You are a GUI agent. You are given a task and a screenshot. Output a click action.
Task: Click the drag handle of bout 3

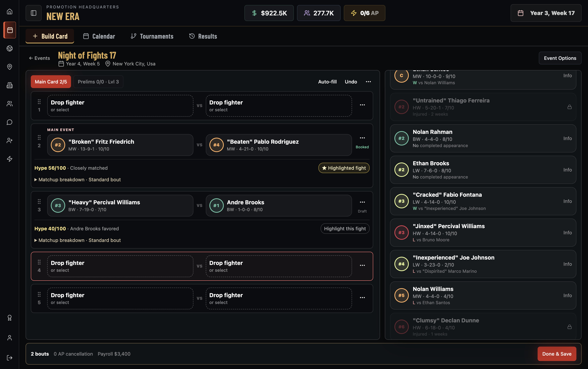[39, 202]
